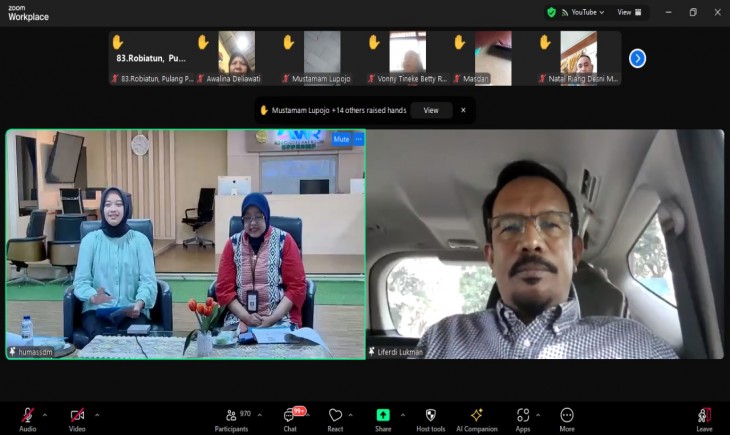Viewport: 730px width, 435px height.
Task: Click the 'humassdm' name label
Action: coord(35,352)
